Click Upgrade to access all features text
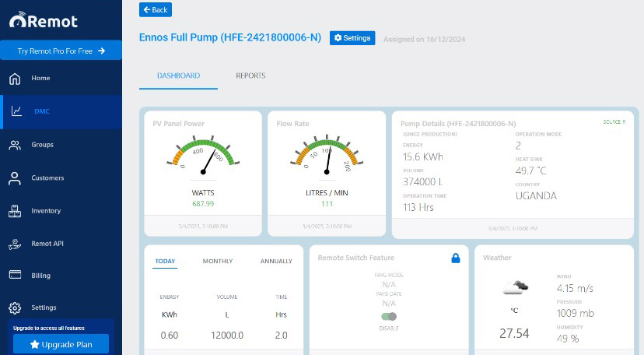This screenshot has height=355, width=644. 49,328
